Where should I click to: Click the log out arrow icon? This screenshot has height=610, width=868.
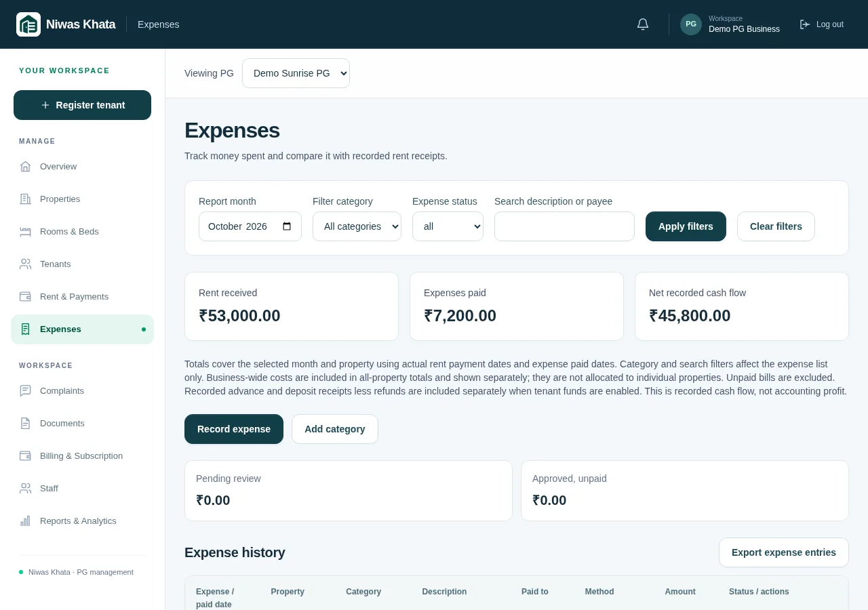805,24
